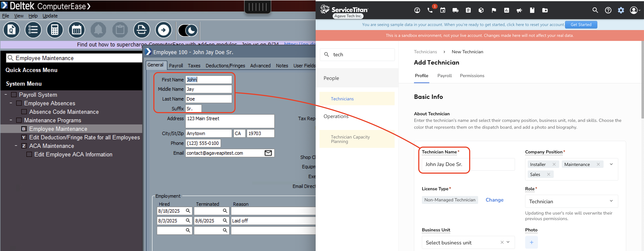Click the Technicians breadcrumb link

425,52
